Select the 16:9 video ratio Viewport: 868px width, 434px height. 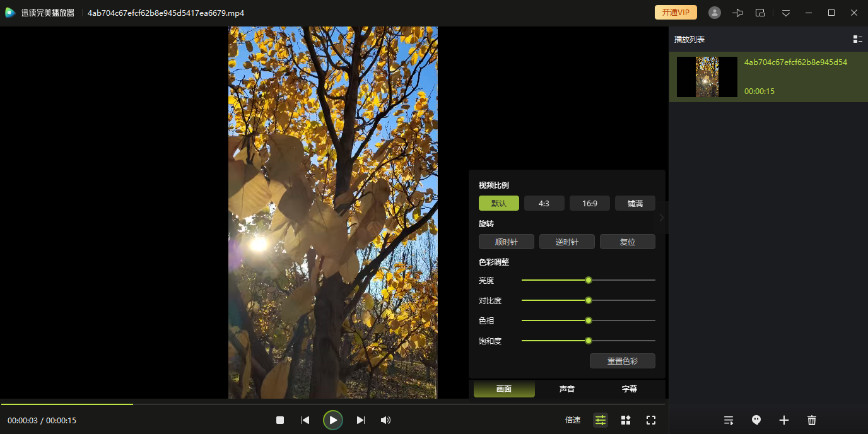590,203
